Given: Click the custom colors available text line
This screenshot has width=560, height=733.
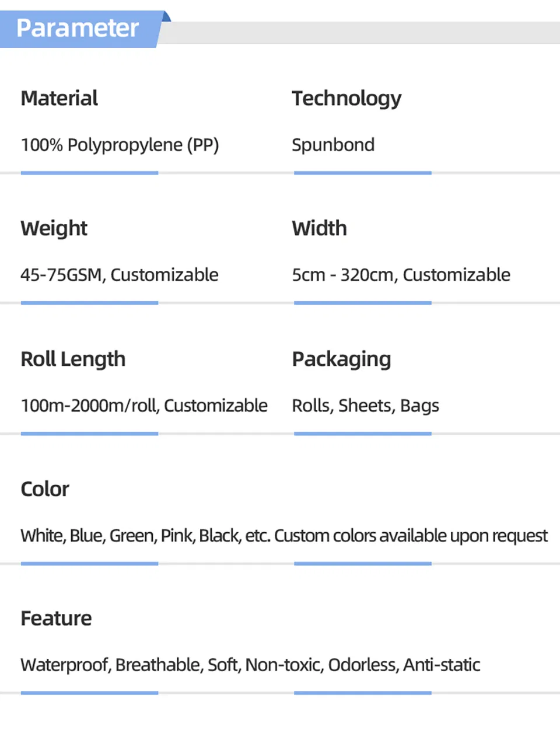Looking at the screenshot, I should tap(284, 536).
